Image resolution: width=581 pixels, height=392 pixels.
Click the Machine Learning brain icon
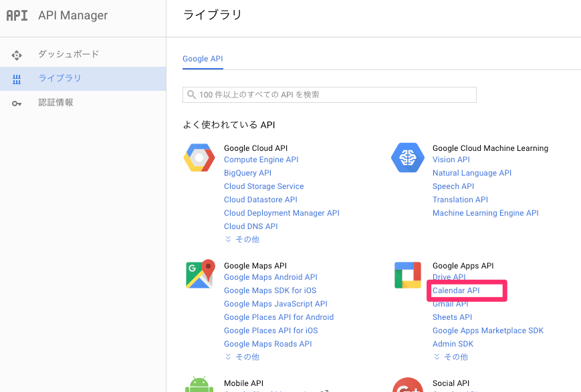click(x=408, y=158)
